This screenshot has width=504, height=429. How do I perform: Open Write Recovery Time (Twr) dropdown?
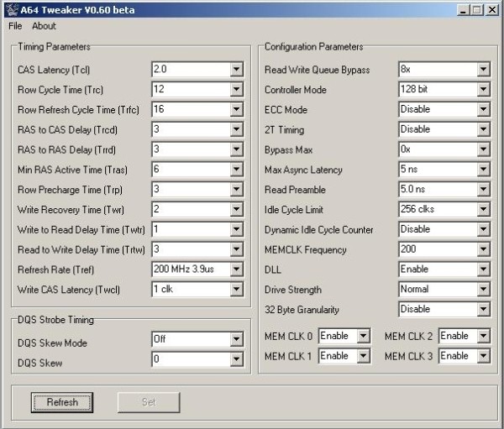pyautogui.click(x=236, y=209)
